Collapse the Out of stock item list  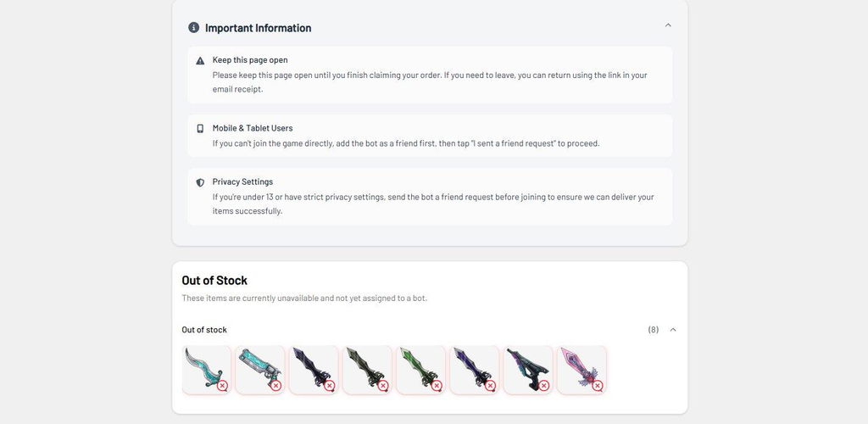click(673, 330)
